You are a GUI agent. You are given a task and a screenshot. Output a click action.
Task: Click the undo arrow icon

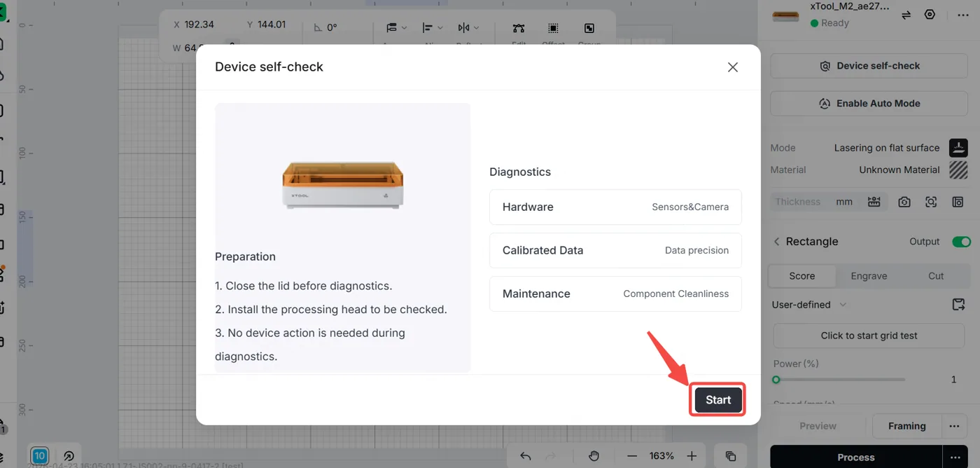526,456
